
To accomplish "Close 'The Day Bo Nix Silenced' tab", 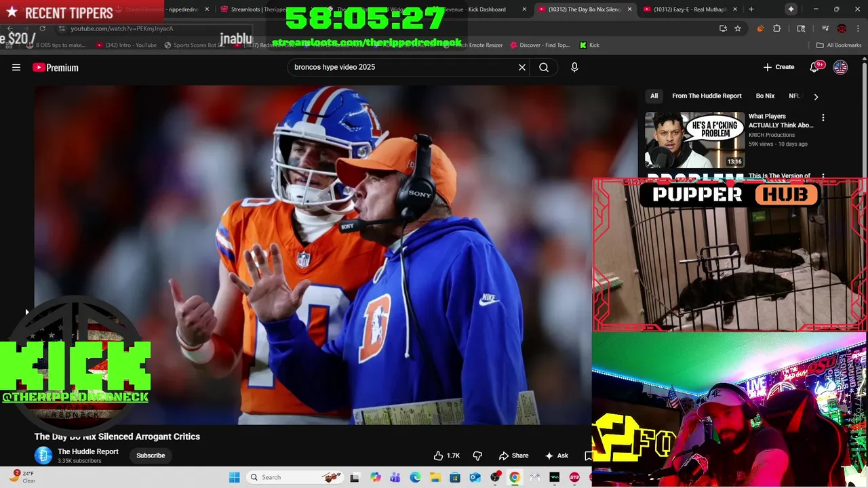I will coord(629,9).
